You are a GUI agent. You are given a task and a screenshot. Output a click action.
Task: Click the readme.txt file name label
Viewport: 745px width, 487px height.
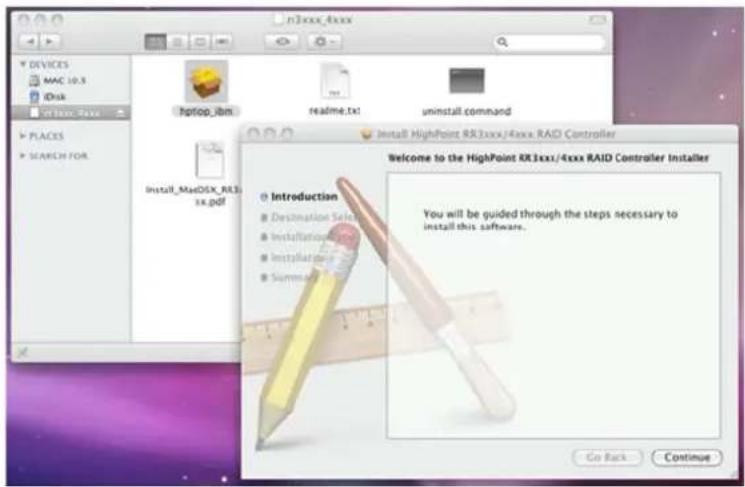[x=334, y=111]
